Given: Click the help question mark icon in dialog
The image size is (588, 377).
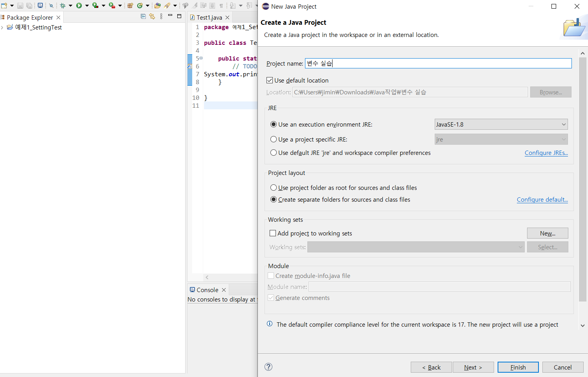Looking at the screenshot, I should (x=268, y=367).
